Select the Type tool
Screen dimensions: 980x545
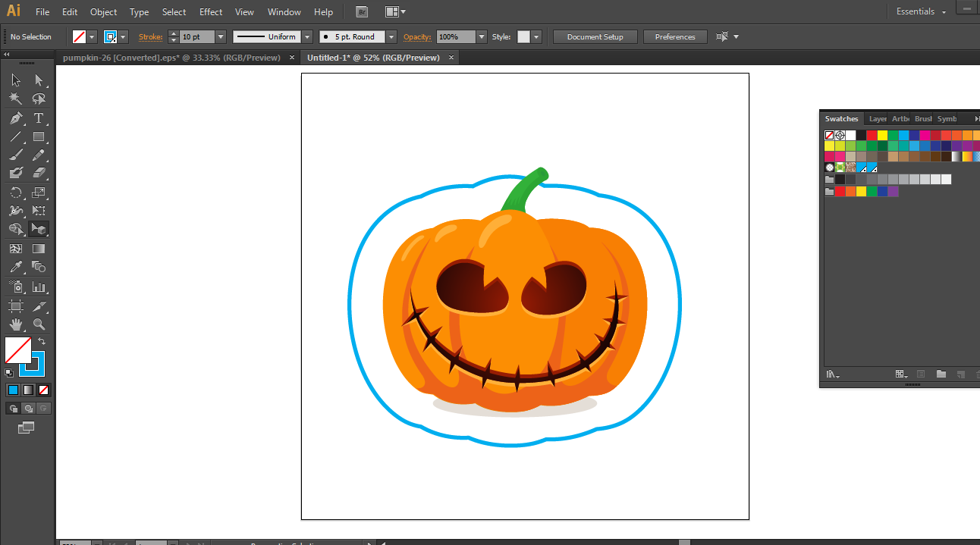coord(39,118)
